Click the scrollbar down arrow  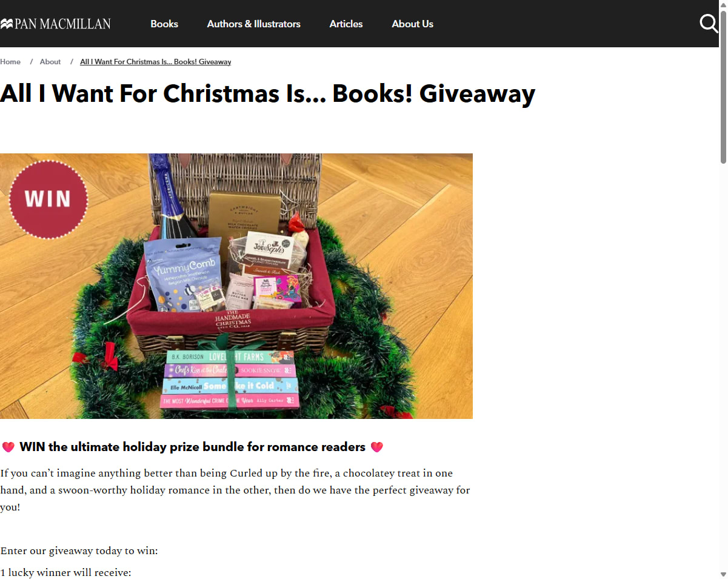723,574
